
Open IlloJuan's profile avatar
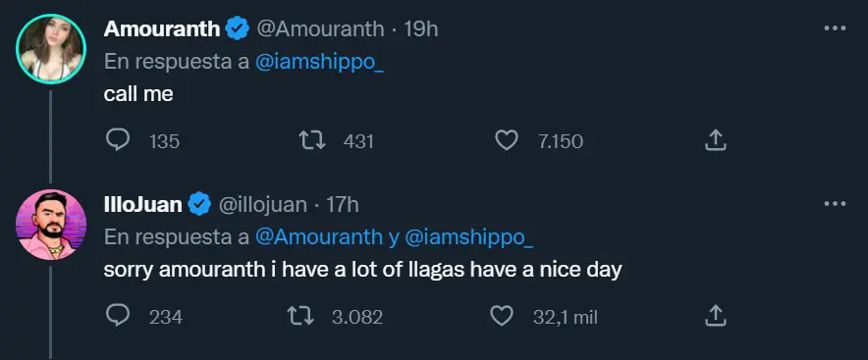click(x=51, y=225)
